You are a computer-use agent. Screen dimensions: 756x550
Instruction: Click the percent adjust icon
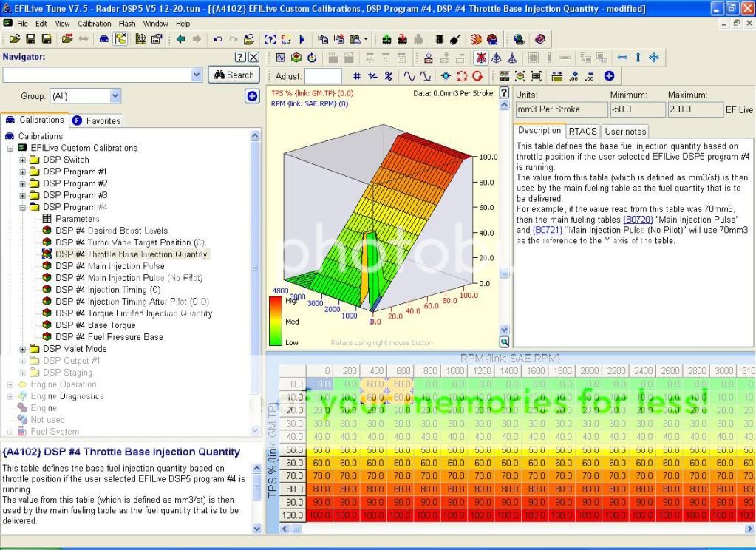[388, 76]
